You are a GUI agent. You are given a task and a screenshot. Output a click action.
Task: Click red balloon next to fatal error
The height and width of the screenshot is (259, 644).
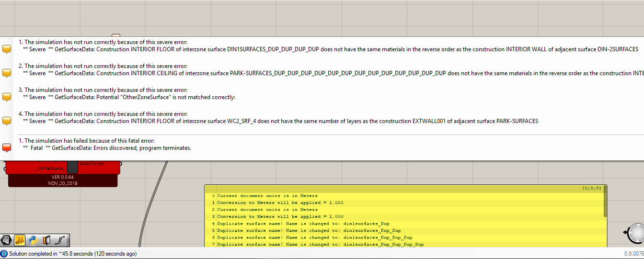(7, 148)
